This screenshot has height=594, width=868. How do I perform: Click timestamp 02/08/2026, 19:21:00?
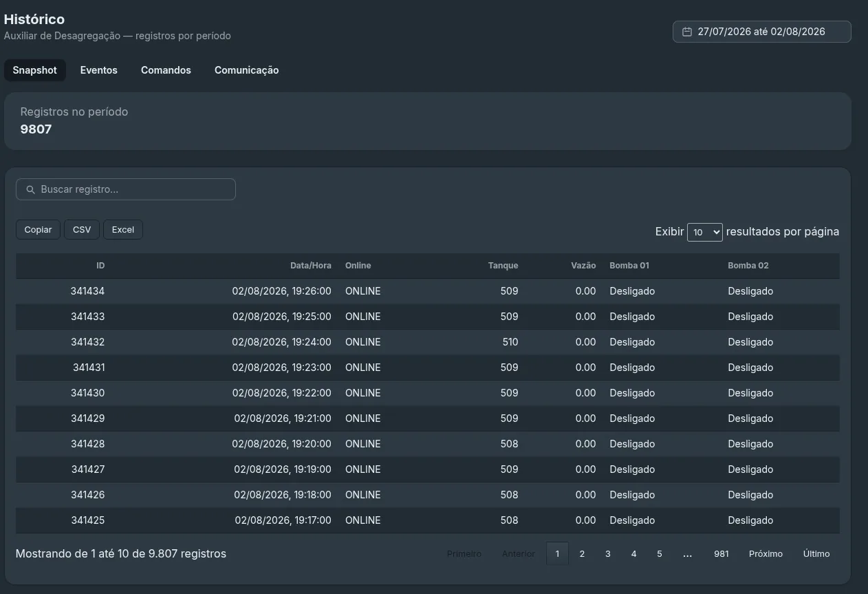pos(283,418)
